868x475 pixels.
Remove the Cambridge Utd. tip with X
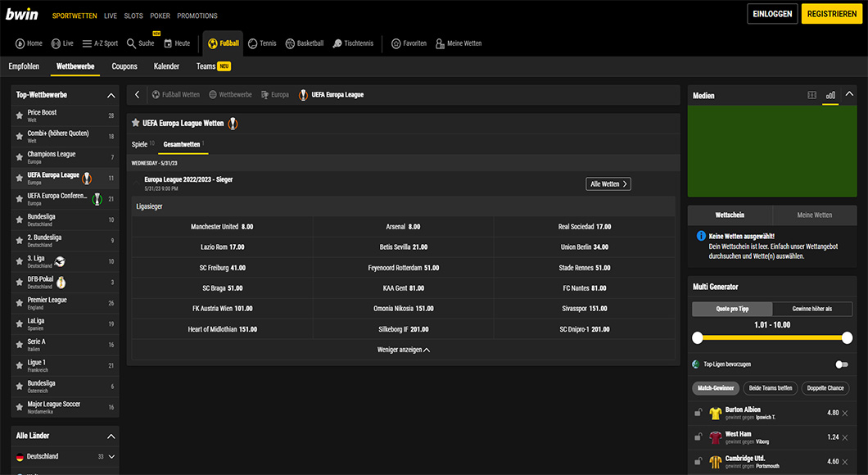tap(845, 462)
